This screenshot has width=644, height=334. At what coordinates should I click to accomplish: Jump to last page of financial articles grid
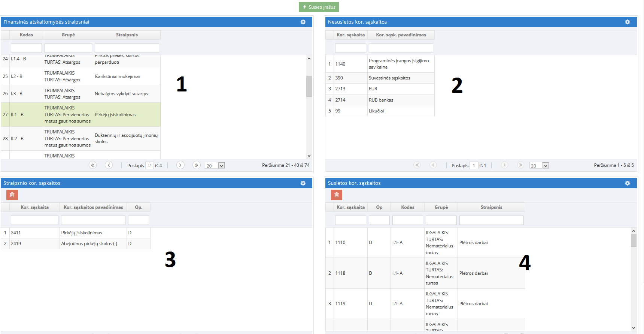(196, 165)
